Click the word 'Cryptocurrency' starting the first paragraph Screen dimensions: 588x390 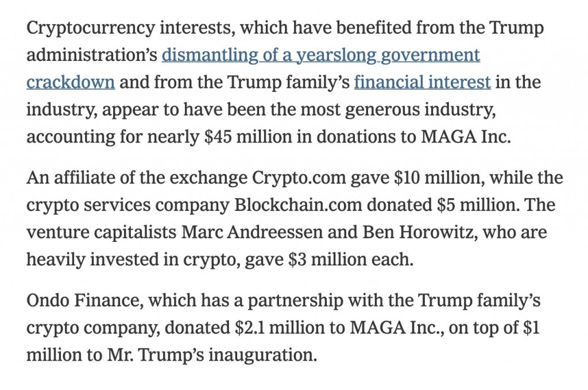coord(91,28)
